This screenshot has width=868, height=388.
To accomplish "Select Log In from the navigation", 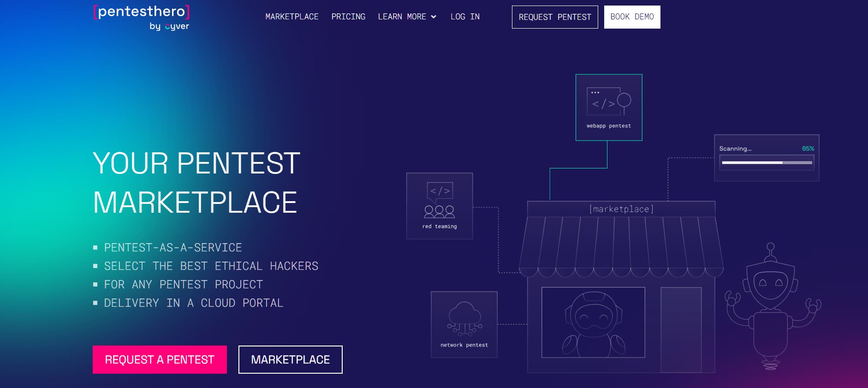I will tap(465, 17).
